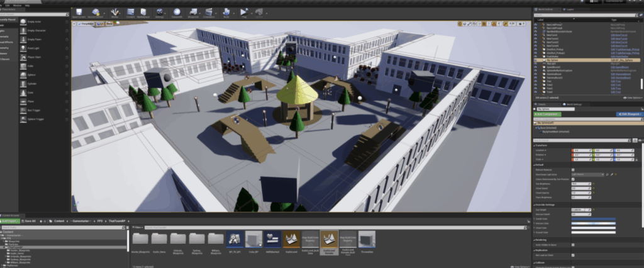Toggle visibility eye for Sky Sphere actor

pyautogui.click(x=535, y=60)
